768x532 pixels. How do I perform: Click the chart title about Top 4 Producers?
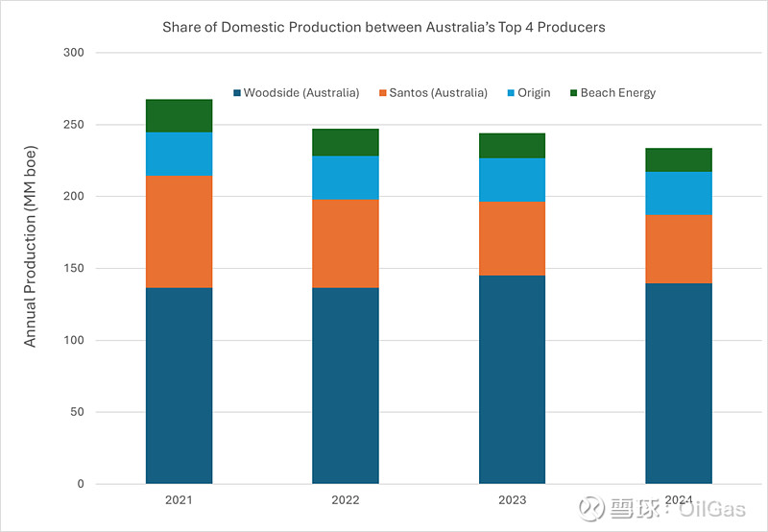pos(383,27)
